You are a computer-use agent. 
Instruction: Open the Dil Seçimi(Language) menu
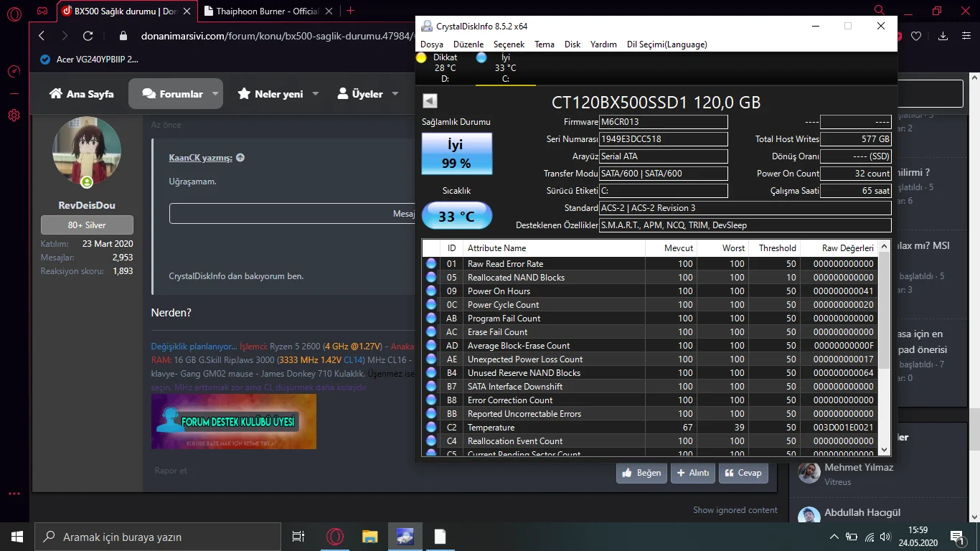667,44
